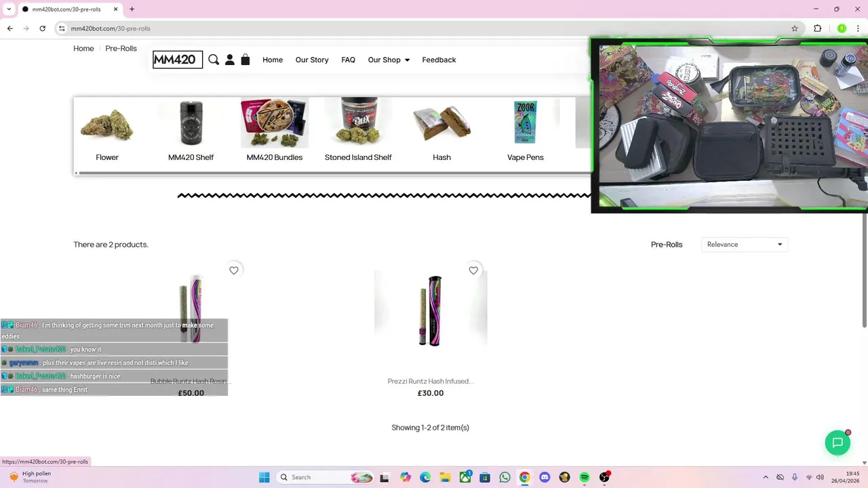Open the browser extensions puzzle icon
This screenshot has height=488, width=868.
click(x=817, y=28)
